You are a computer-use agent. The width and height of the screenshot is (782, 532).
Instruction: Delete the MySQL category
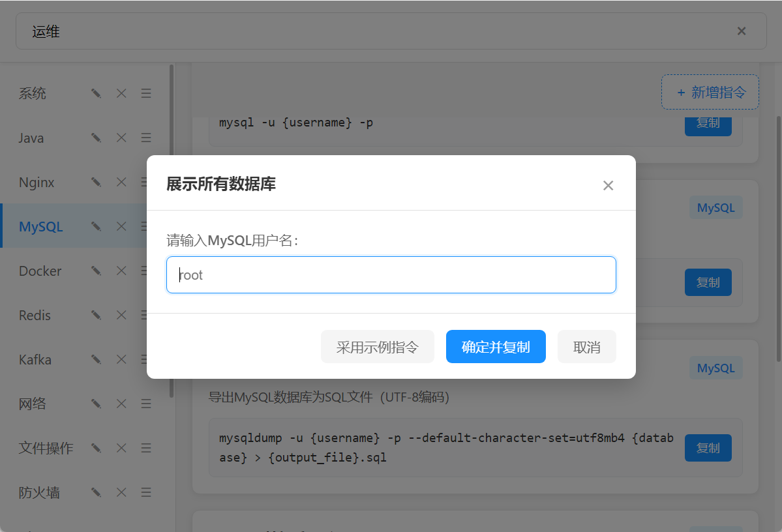click(x=121, y=226)
